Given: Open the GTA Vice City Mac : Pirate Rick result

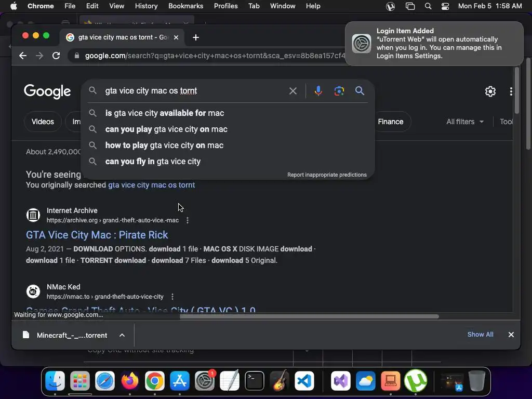Looking at the screenshot, I should [97, 235].
